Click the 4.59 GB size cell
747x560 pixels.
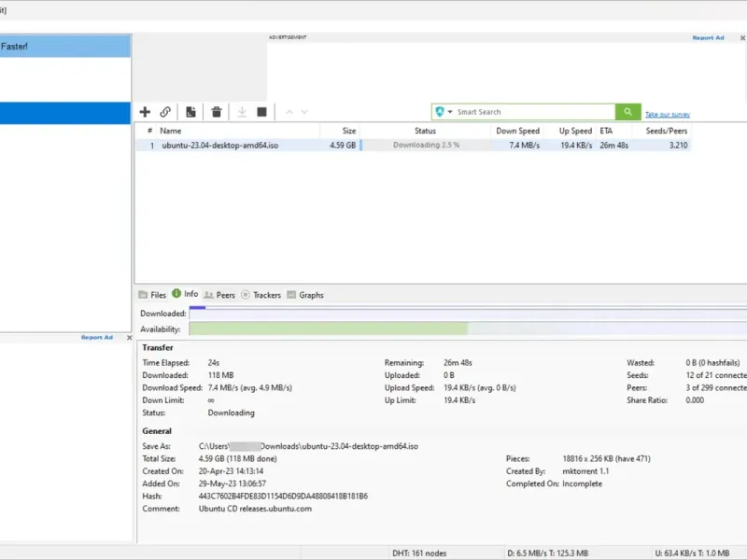[343, 146]
